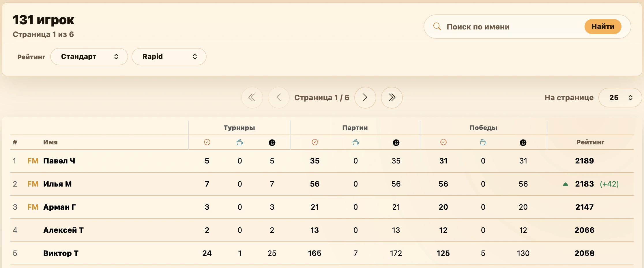The height and width of the screenshot is (268, 644).
Task: Click rating value 2066
Action: (585, 230)
